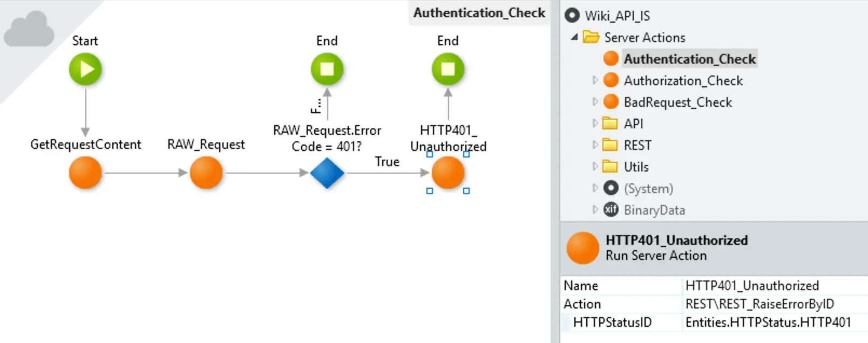868x343 pixels.
Task: Select the End node above HTTP401_Unauthorized
Action: [x=448, y=70]
